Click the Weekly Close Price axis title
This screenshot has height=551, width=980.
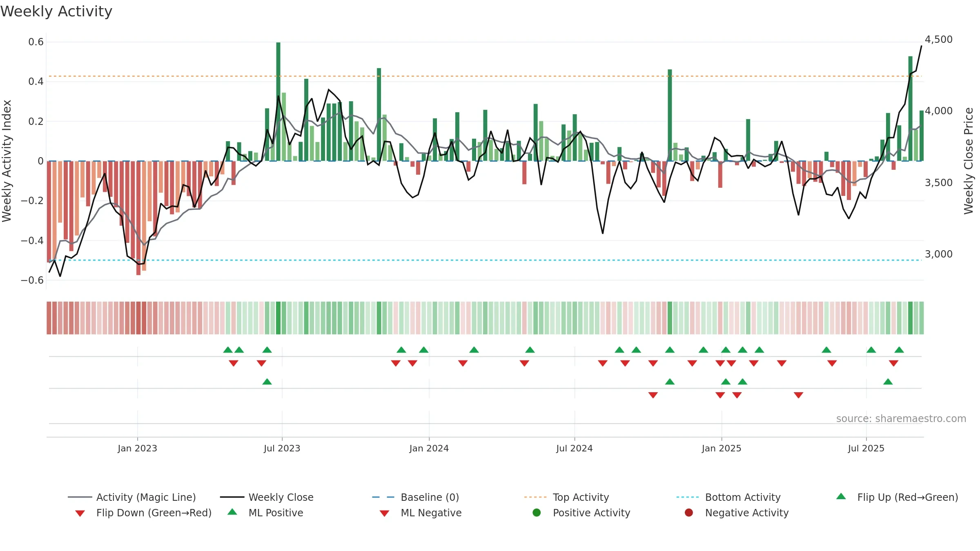(969, 161)
